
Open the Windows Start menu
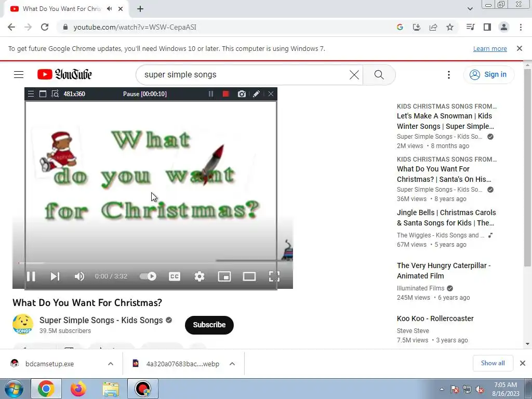point(14,389)
